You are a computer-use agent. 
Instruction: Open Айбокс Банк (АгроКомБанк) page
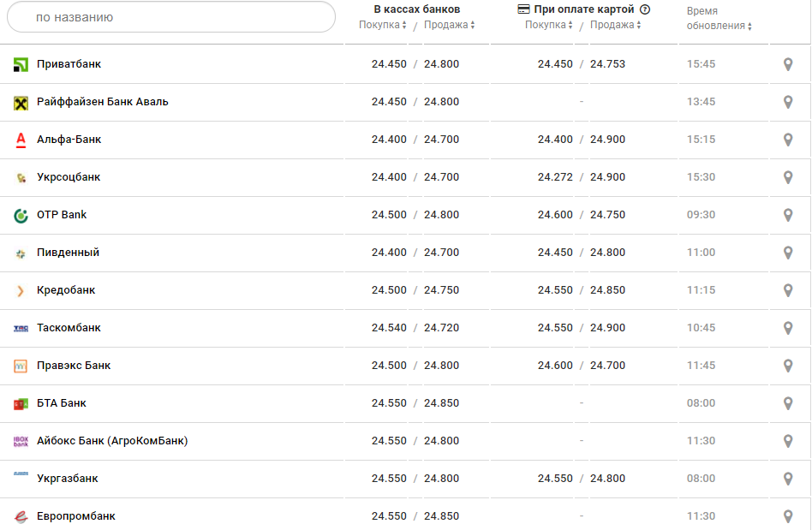coord(112,441)
